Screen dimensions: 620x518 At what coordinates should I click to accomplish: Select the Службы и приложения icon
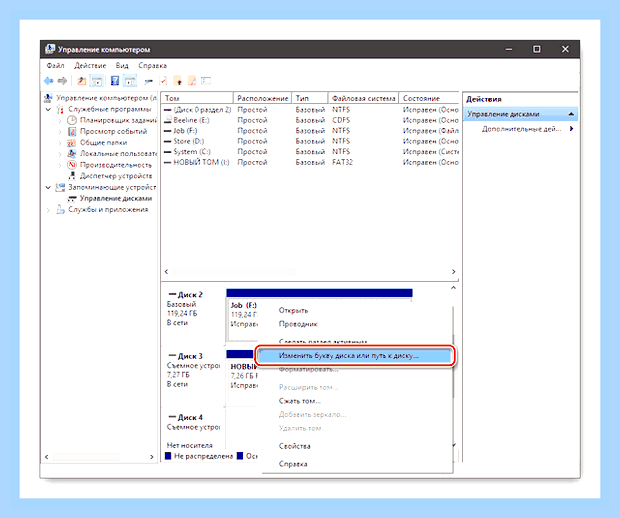click(60, 209)
